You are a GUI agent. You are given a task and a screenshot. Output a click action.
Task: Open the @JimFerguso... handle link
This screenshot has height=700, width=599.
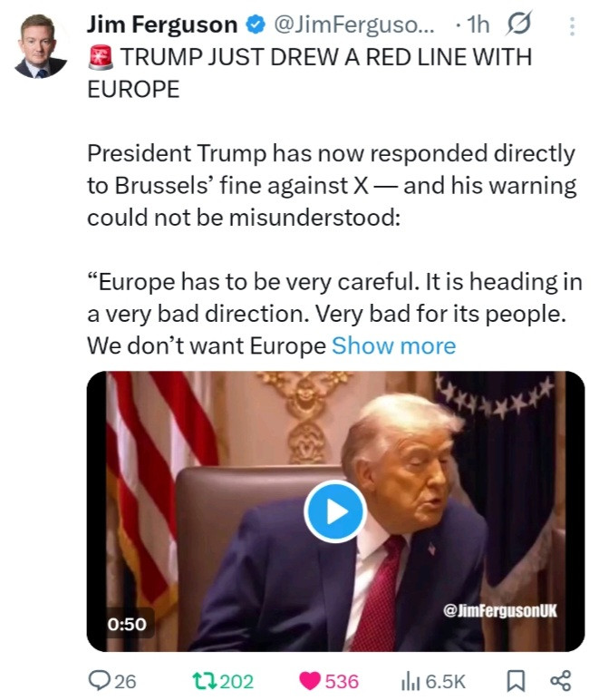[x=353, y=25]
